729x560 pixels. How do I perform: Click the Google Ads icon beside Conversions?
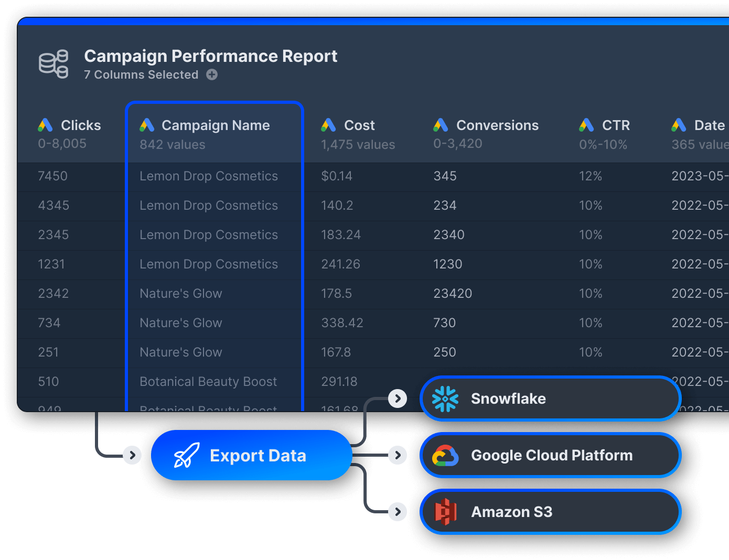[441, 125]
